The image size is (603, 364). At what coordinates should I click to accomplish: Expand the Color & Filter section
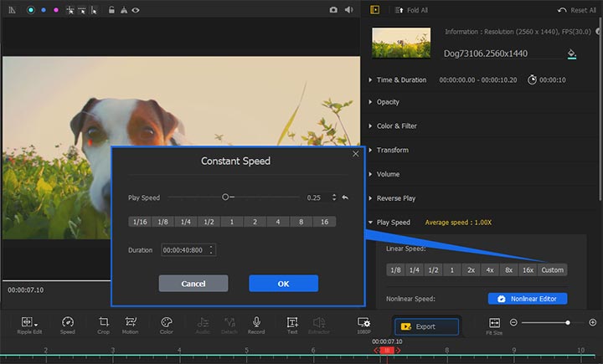click(x=396, y=126)
